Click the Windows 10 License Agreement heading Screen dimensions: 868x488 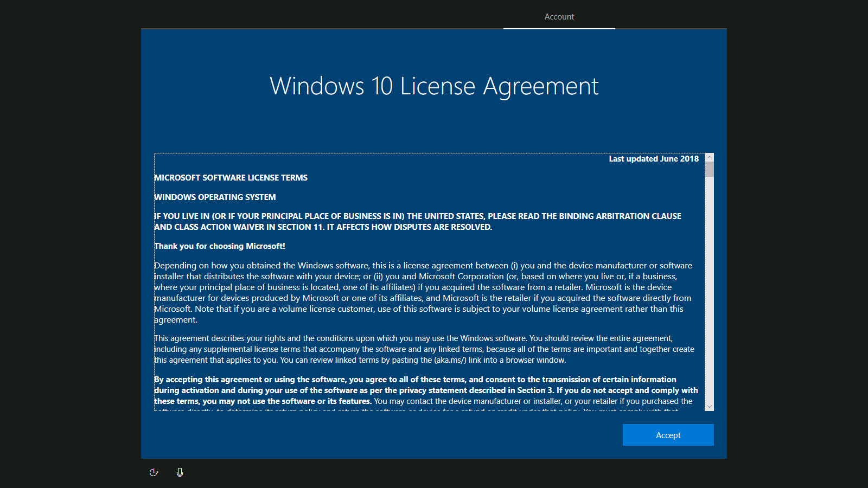click(434, 86)
